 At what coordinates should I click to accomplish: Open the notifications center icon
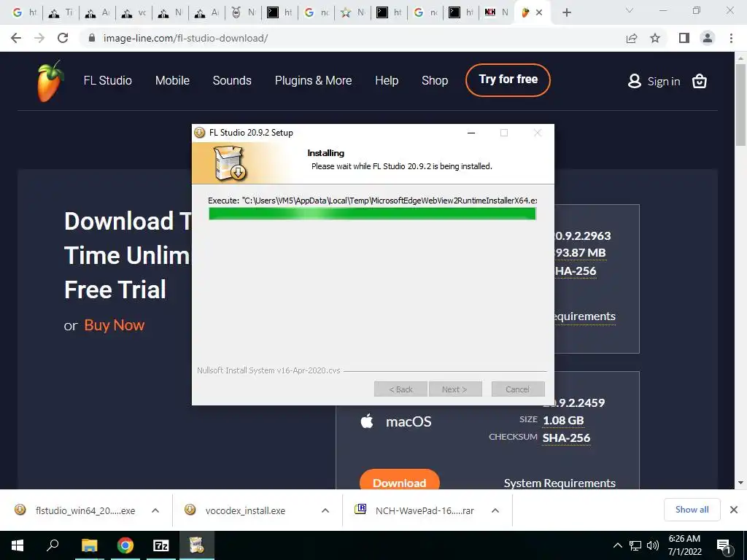[x=724, y=545]
